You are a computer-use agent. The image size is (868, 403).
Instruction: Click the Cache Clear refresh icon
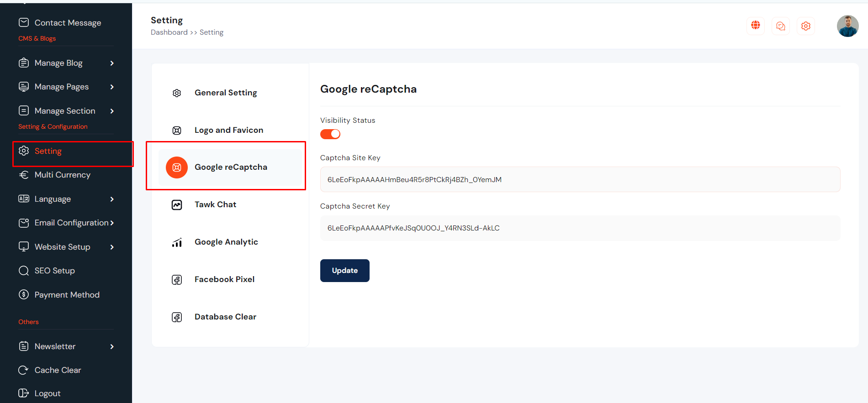23,370
